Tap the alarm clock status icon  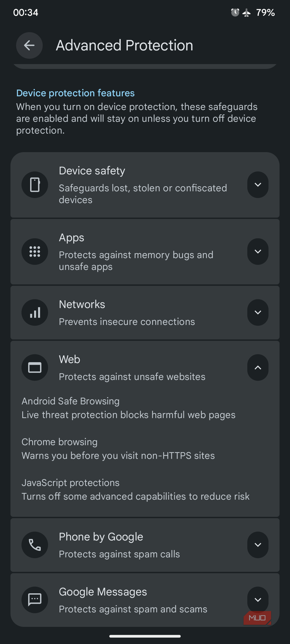[x=235, y=12]
